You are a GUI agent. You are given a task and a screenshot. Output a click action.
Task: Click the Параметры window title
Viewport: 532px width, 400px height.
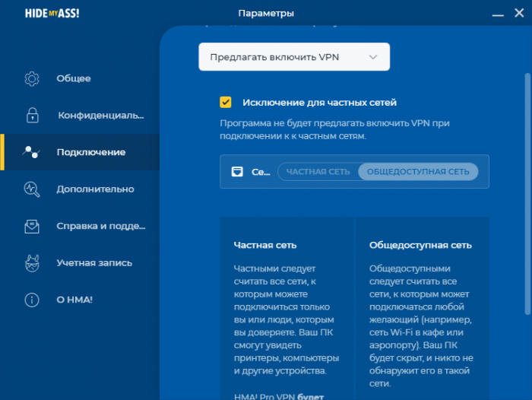coord(266,13)
